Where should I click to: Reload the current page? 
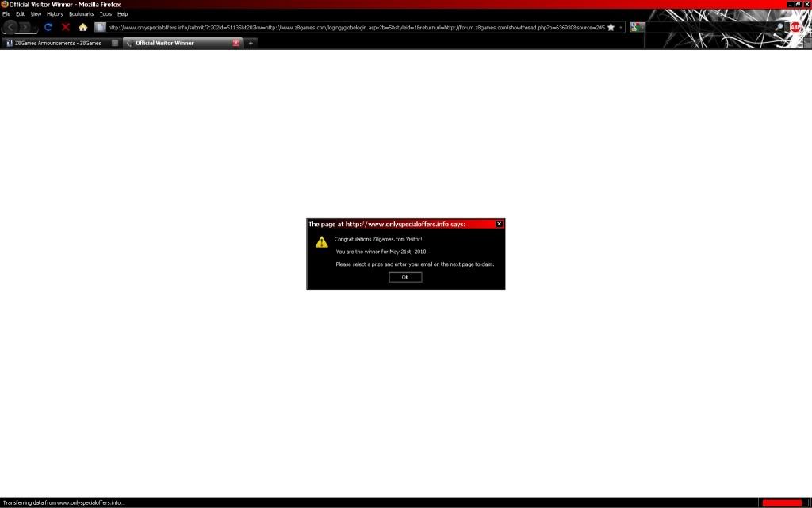point(48,27)
